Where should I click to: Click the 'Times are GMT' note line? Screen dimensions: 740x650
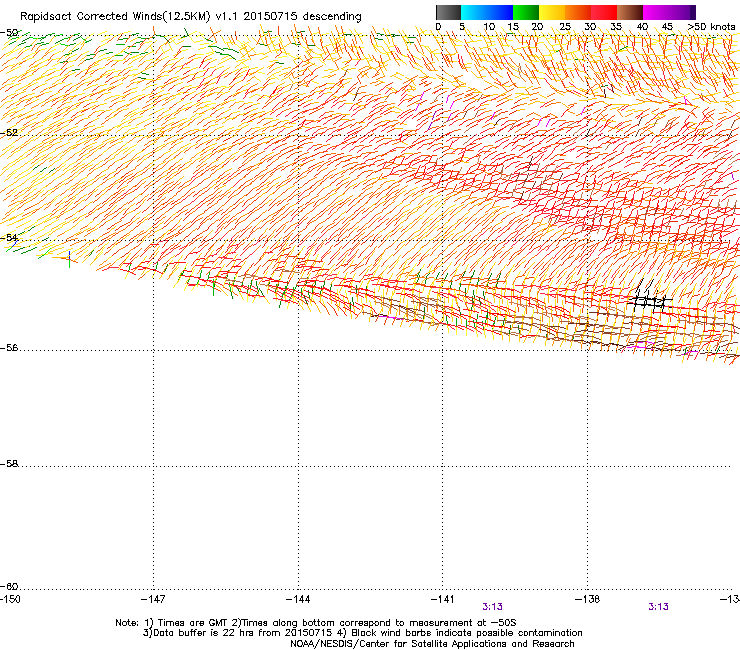tap(316, 623)
